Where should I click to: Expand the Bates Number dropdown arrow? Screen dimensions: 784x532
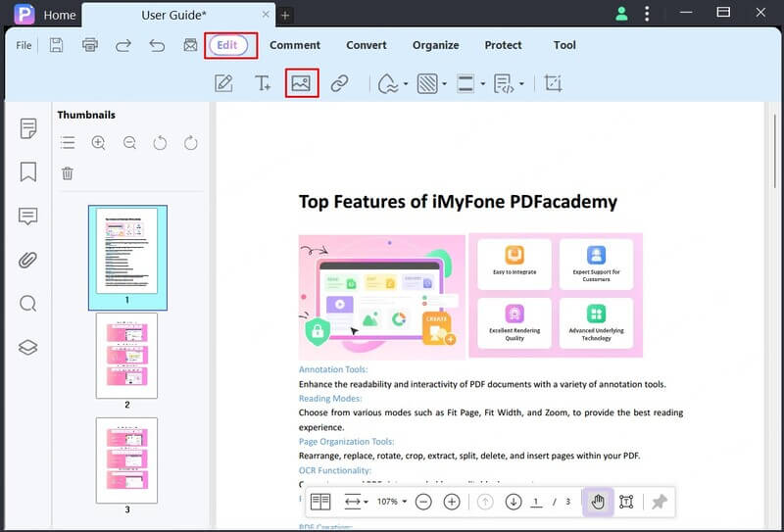[x=521, y=84]
